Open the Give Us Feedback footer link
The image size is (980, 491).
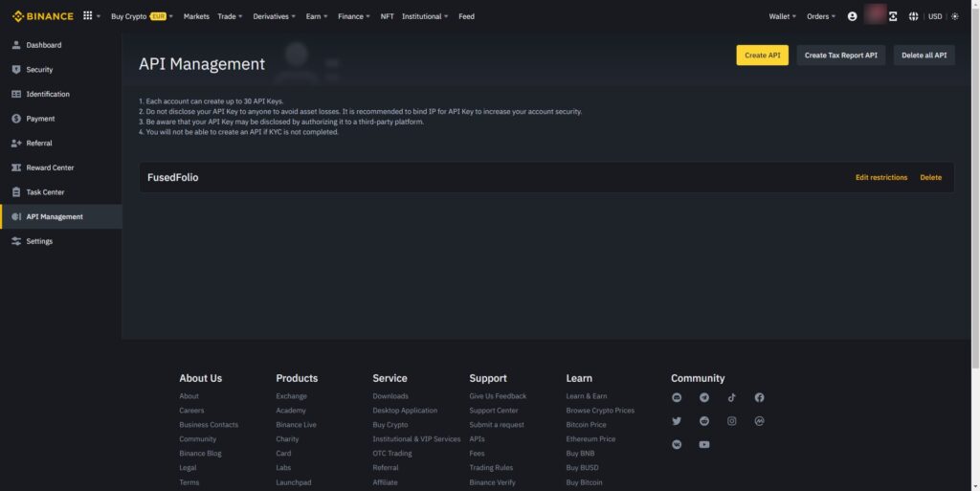tap(498, 396)
